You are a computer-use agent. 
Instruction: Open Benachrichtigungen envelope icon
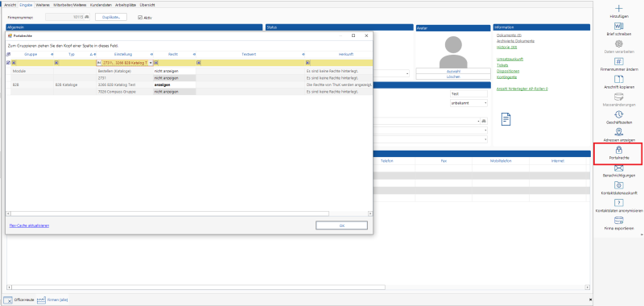pyautogui.click(x=619, y=167)
